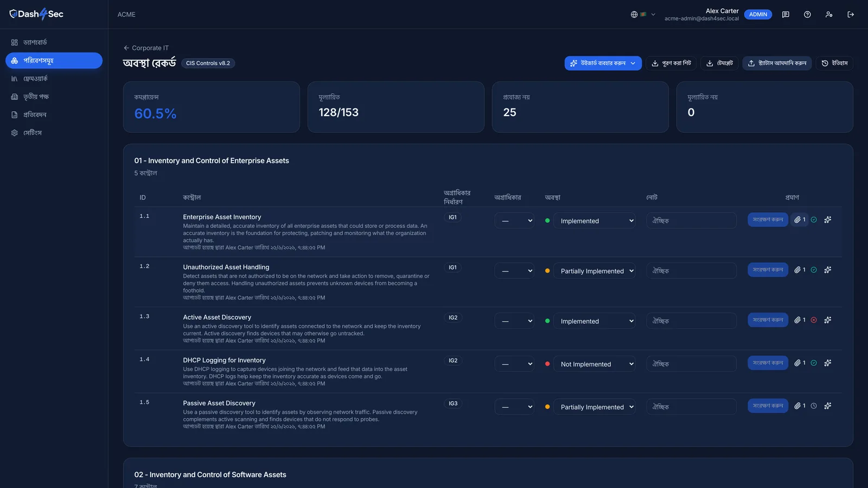Open paperclip attachments for DHCP Logging for Inventory
Screen dimensions: 868x488
click(800, 363)
